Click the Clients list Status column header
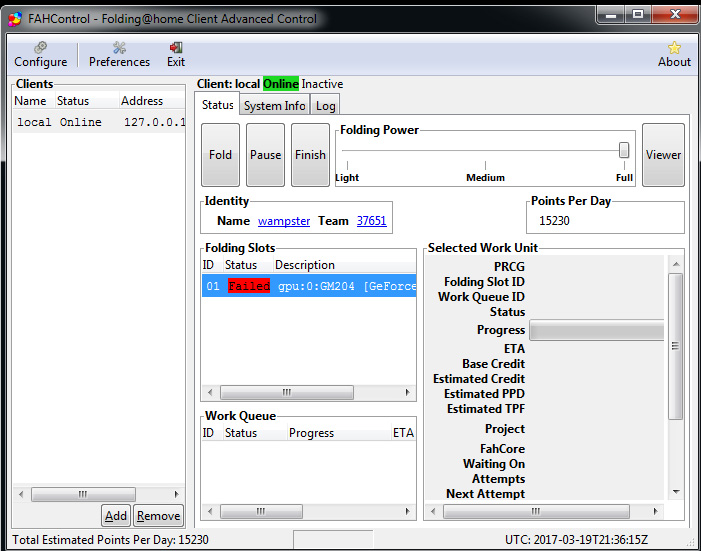 point(87,101)
